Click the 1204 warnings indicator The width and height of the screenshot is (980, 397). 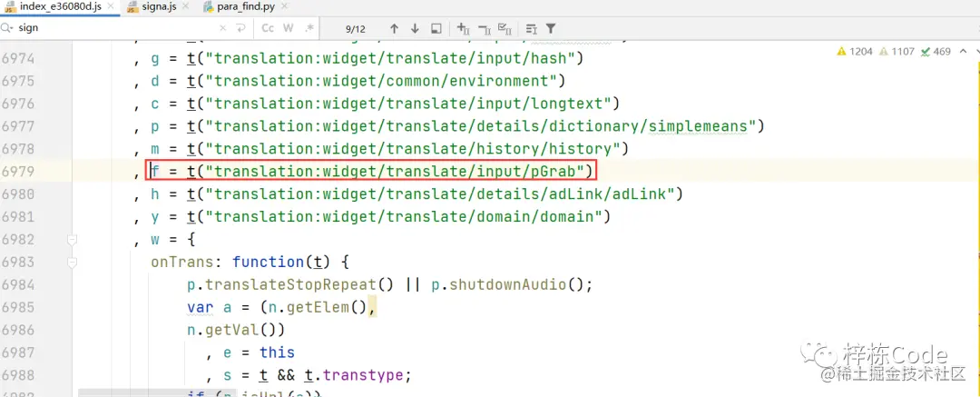click(x=855, y=52)
